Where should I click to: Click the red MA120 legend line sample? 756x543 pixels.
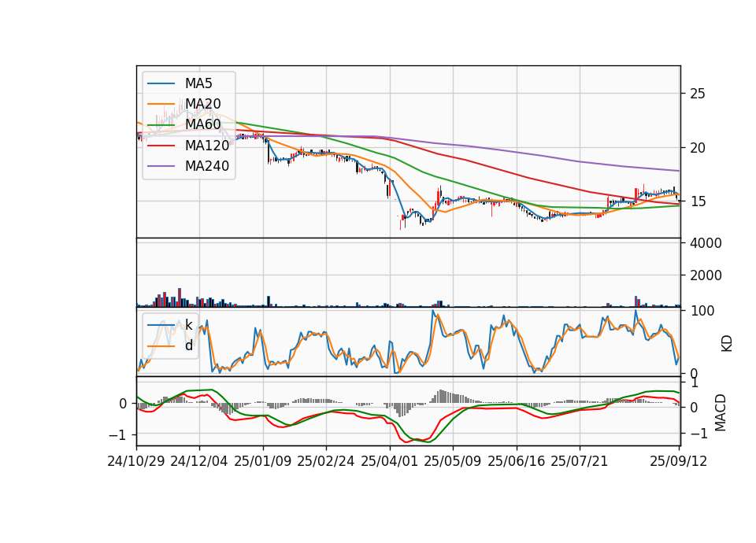(x=161, y=146)
